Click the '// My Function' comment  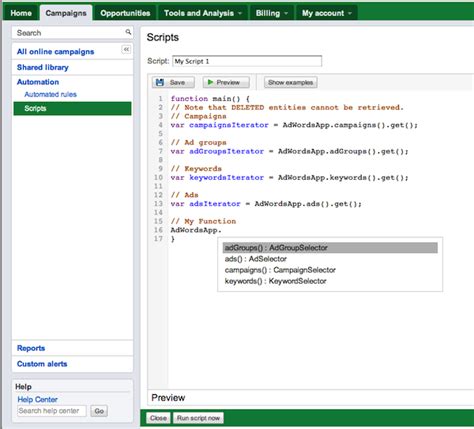(x=203, y=221)
